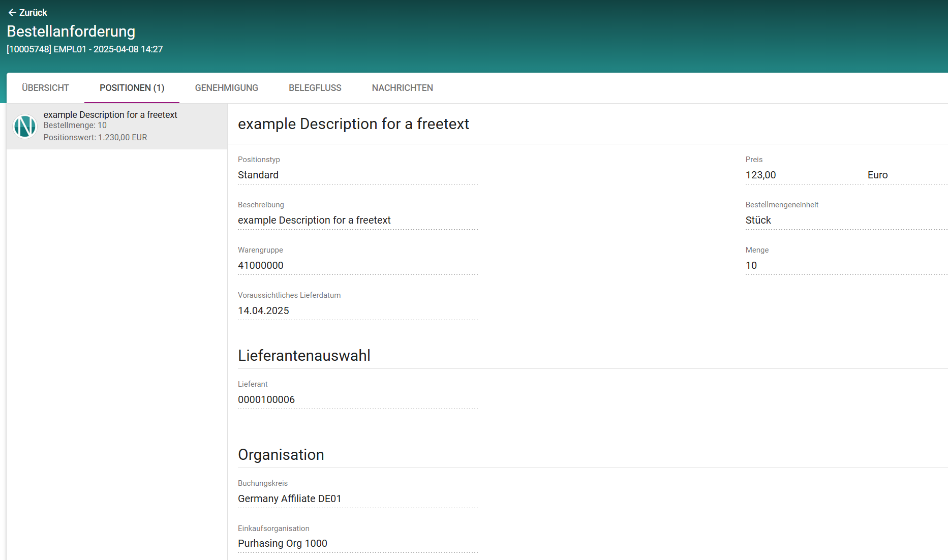Click the Zurück link text
This screenshot has height=560, width=948.
[x=33, y=13]
